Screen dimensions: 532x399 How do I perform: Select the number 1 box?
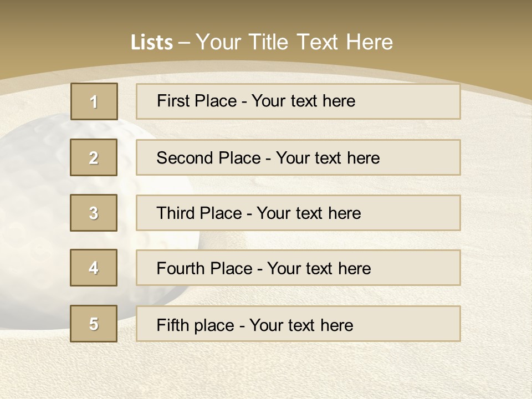point(94,101)
